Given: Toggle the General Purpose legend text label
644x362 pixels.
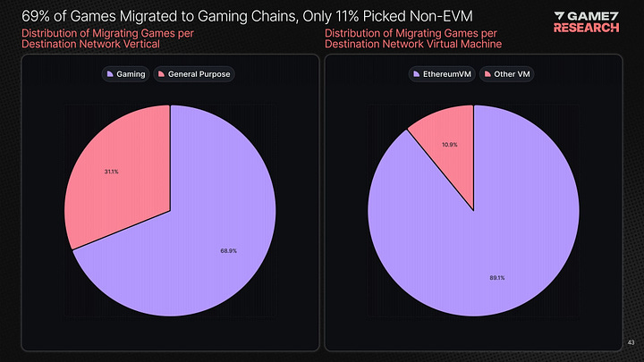Looking at the screenshot, I should 199,74.
